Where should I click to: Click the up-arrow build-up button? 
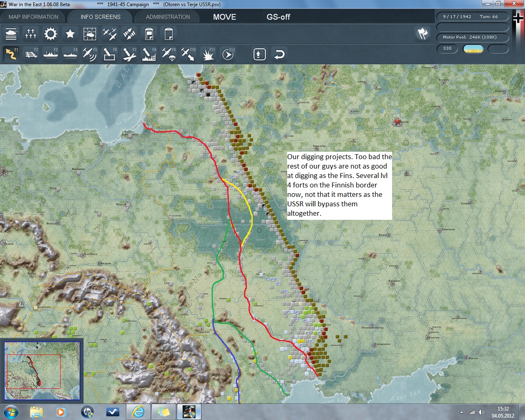pos(260,54)
